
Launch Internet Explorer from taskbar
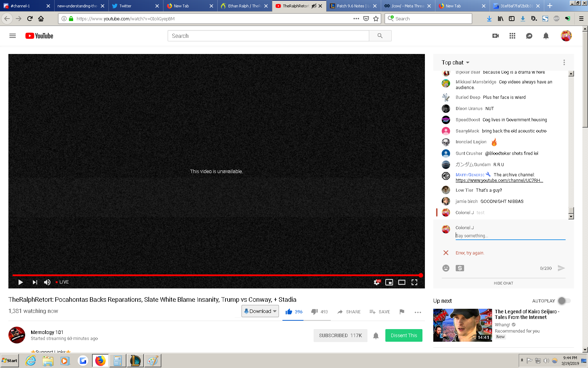31,361
